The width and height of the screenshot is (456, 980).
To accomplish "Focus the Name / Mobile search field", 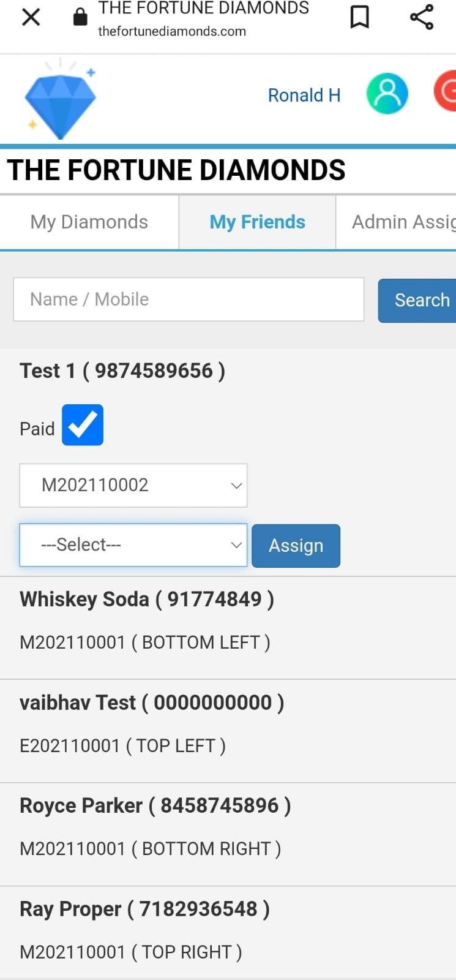I will [189, 300].
